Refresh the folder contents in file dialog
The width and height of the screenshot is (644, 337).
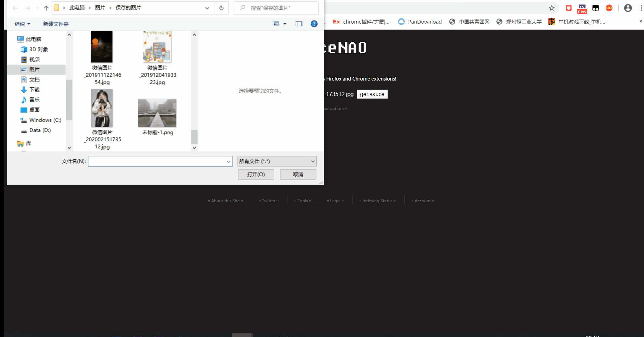click(x=221, y=8)
